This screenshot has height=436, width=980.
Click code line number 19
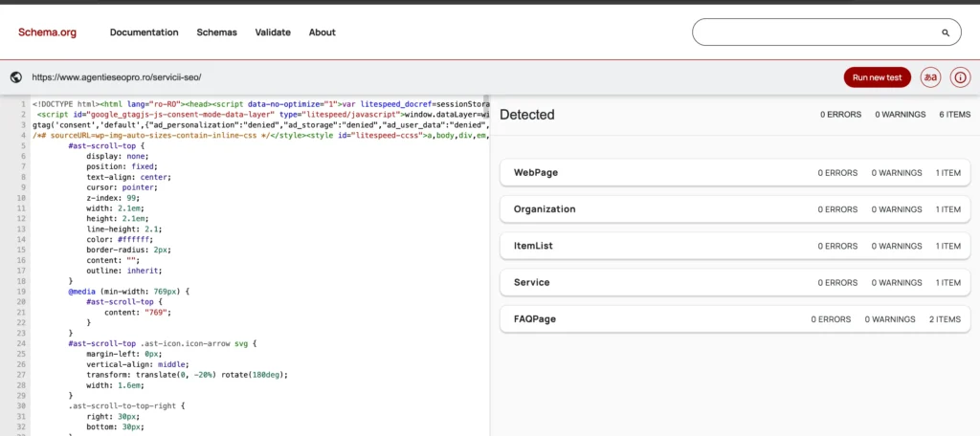coord(22,291)
